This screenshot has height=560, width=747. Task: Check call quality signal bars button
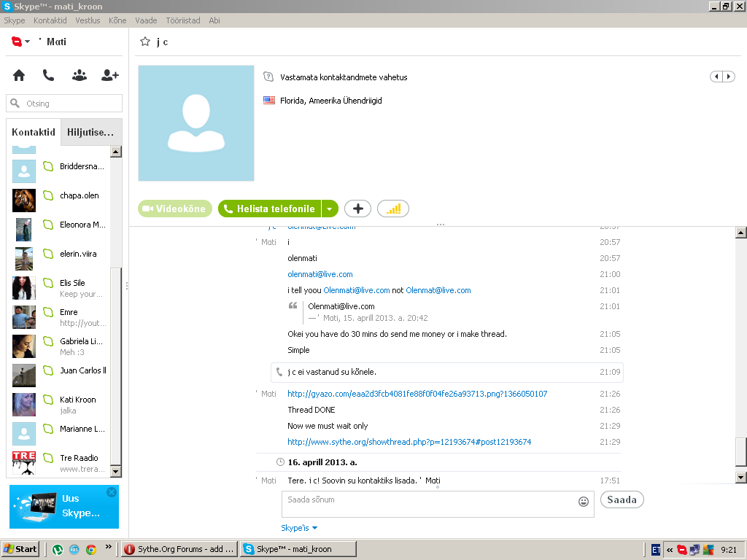[393, 209]
